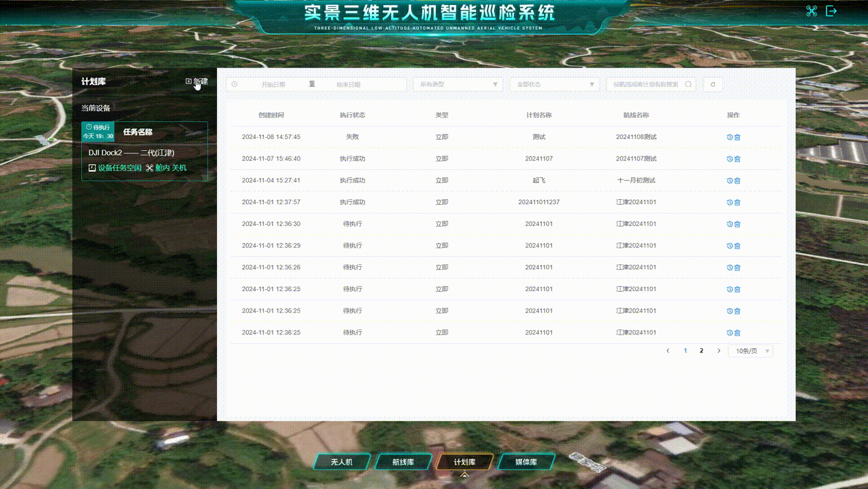868x489 pixels.
Task: Click the 执行状态 column header
Action: pos(352,115)
